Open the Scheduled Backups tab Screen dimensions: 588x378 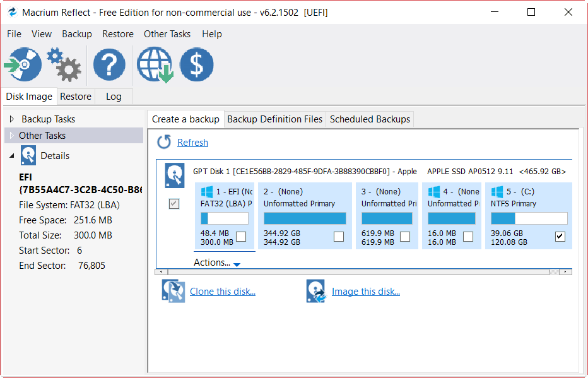pos(370,119)
